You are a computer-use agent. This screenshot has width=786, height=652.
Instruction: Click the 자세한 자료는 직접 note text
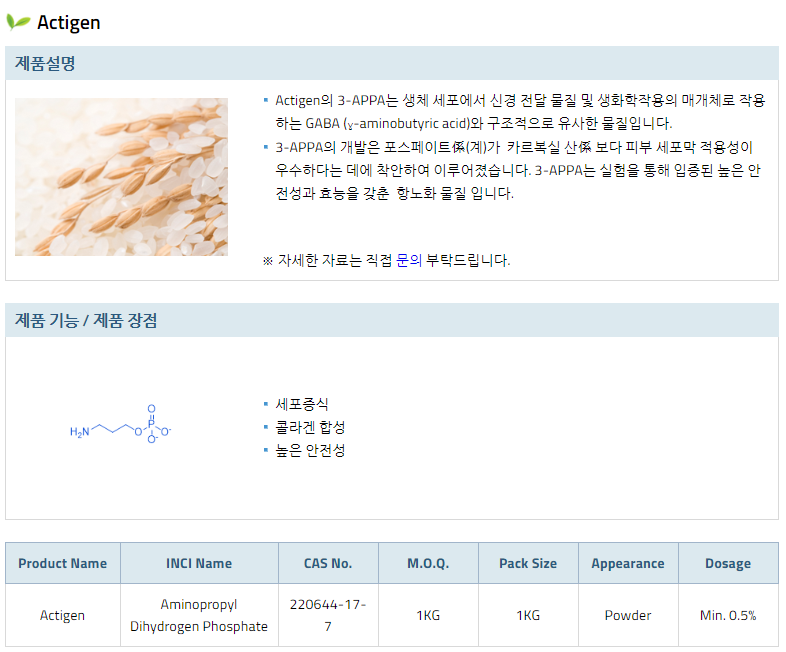[386, 261]
